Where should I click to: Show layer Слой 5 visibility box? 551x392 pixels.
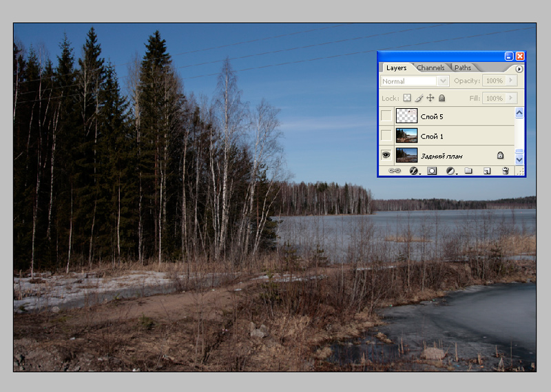tap(386, 116)
